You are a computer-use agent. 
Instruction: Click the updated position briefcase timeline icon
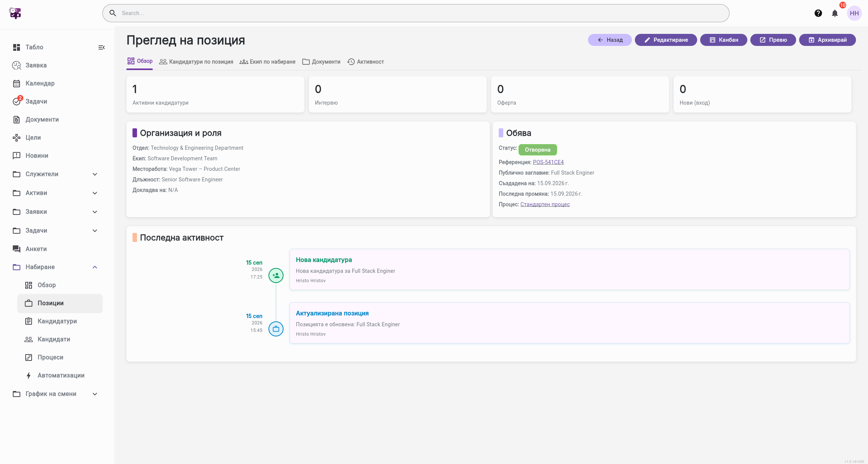(x=276, y=329)
